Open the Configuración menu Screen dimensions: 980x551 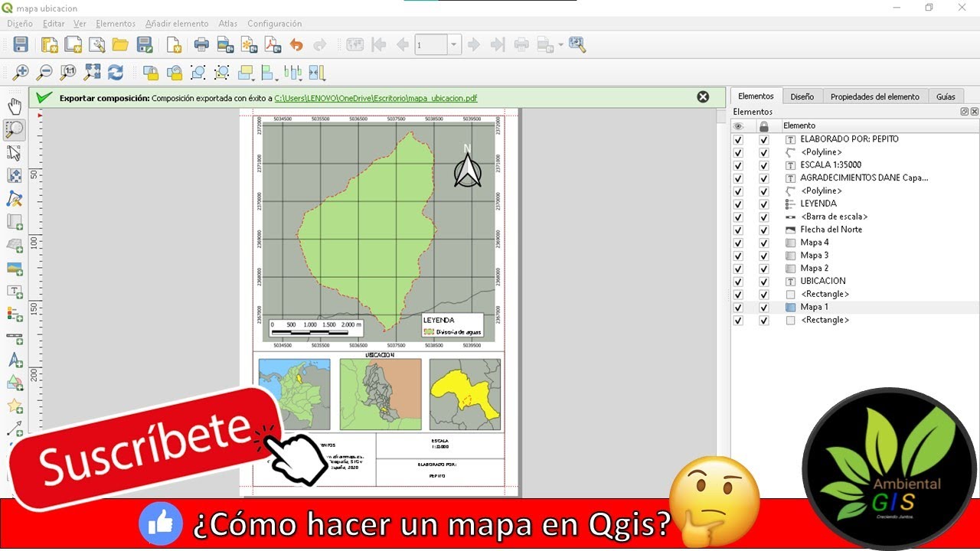click(x=275, y=24)
